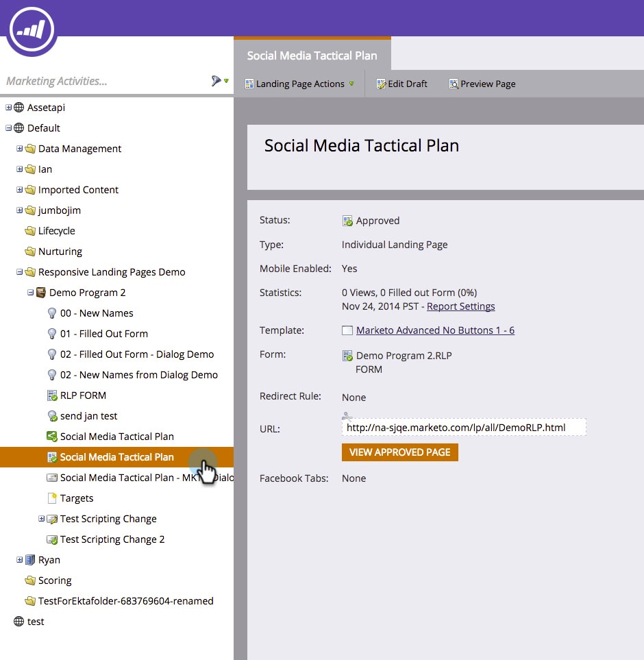Click the template thumbnail icon
Image resolution: width=644 pixels, height=660 pixels.
(x=347, y=330)
